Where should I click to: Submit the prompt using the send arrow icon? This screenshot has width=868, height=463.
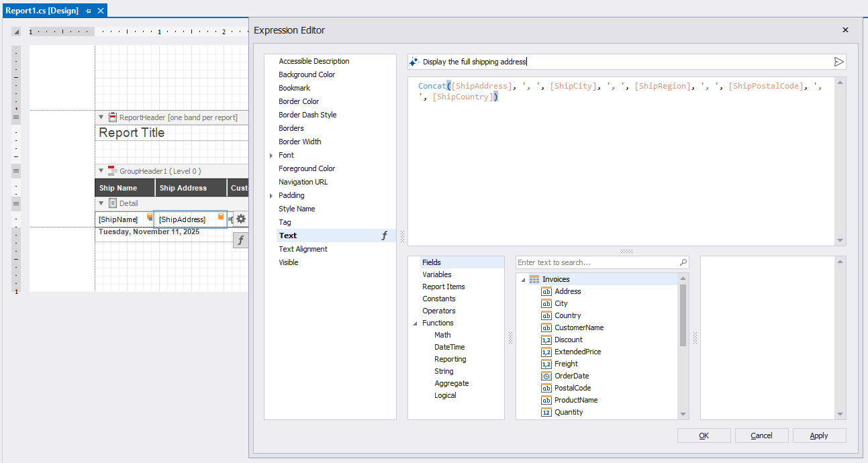pyautogui.click(x=838, y=61)
